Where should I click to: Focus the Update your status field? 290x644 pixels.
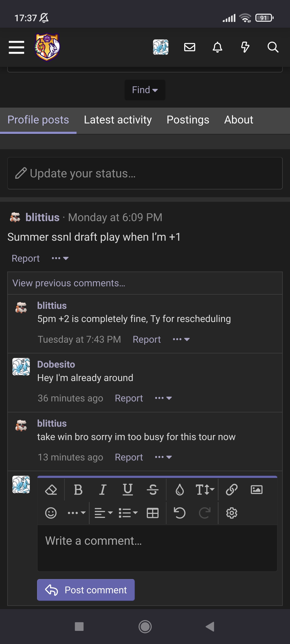pyautogui.click(x=145, y=173)
